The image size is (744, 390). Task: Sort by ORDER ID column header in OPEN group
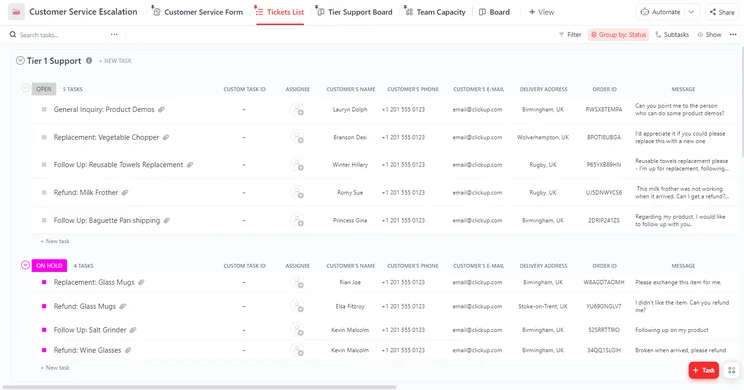click(604, 89)
